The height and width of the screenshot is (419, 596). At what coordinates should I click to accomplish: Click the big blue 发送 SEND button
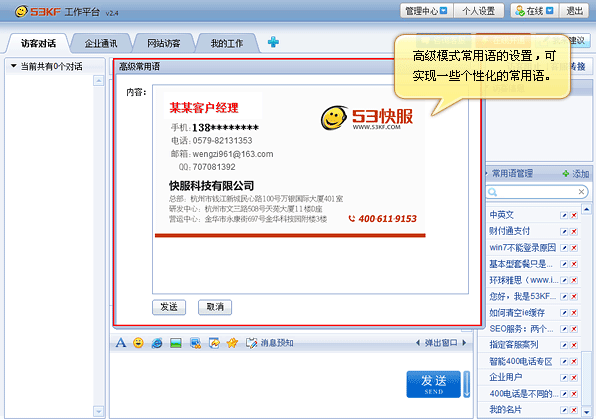coord(433,384)
